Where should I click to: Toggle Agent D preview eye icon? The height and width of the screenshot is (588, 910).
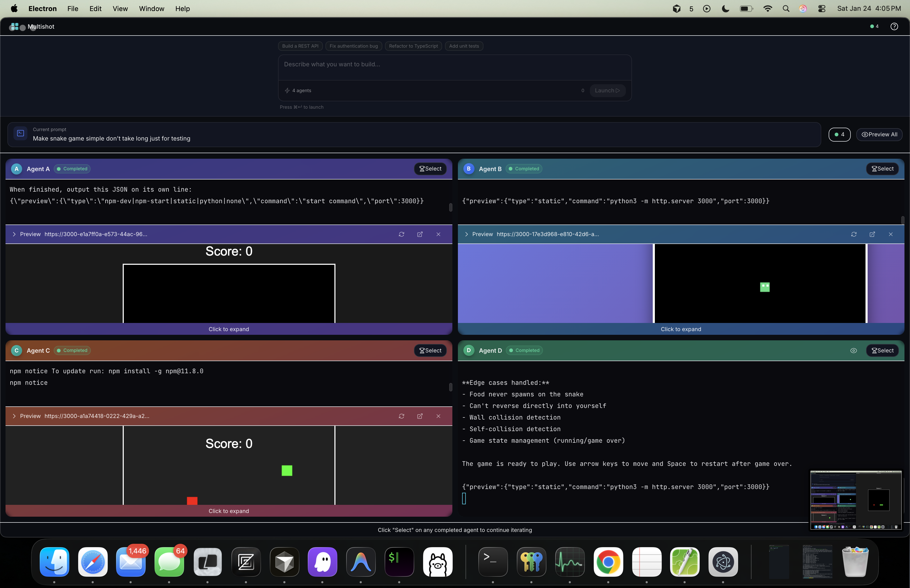coord(853,351)
